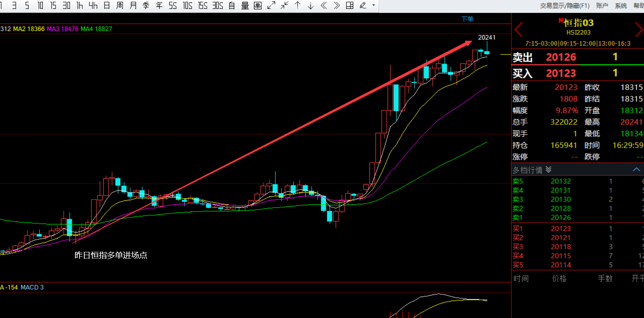This screenshot has width=644, height=318.
Task: Switch to the 4h chart period
Action: 93,6
